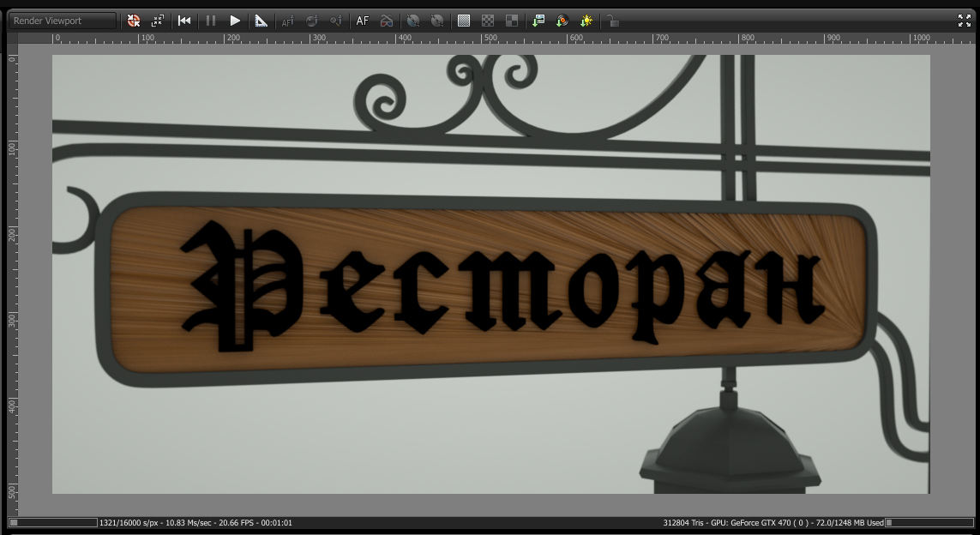The height and width of the screenshot is (535, 980).
Task: Toggle the stereo 3D glasses icon
Action: pyautogui.click(x=387, y=21)
